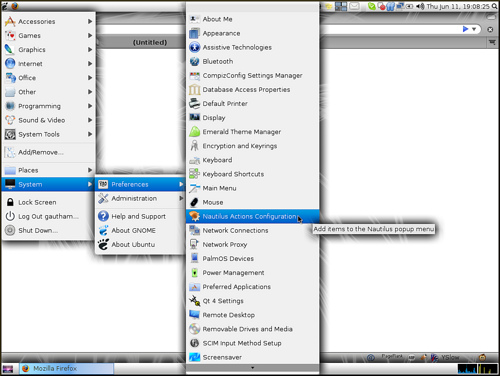Click the blue play arrow in Firefox toolbar
Viewport: 500px width, 376px height.
tap(465, 29)
